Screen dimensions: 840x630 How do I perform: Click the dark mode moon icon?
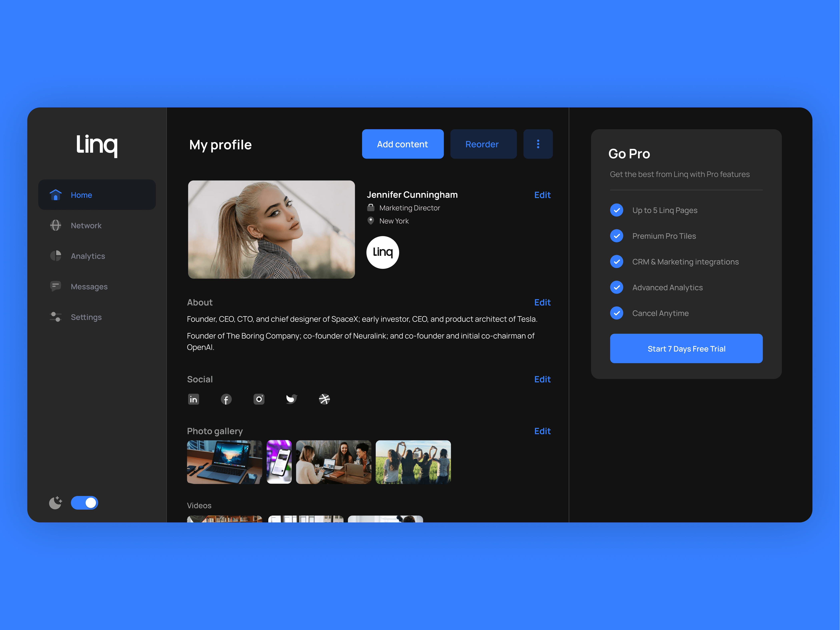click(55, 503)
